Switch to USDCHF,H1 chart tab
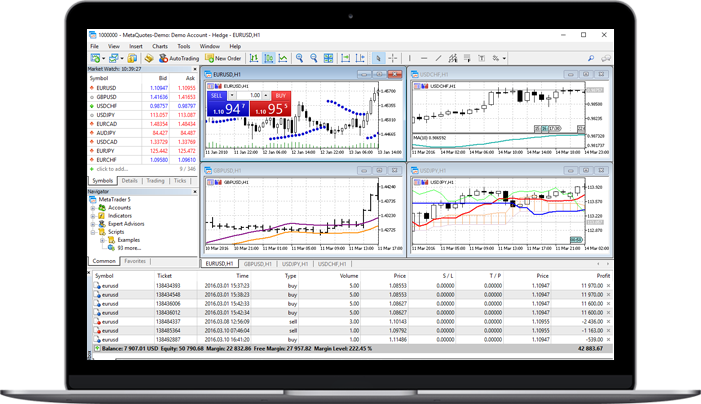Image resolution: width=701 pixels, height=404 pixels. 332,264
